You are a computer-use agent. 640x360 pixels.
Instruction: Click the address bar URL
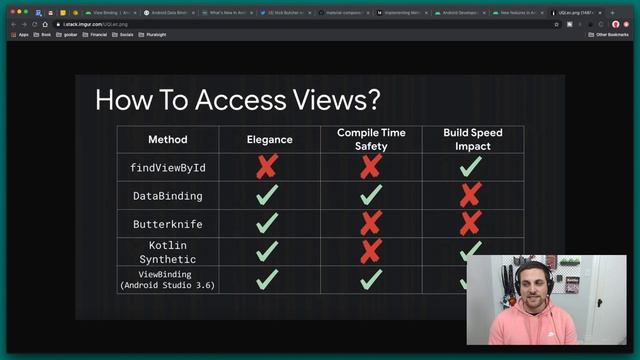point(95,24)
